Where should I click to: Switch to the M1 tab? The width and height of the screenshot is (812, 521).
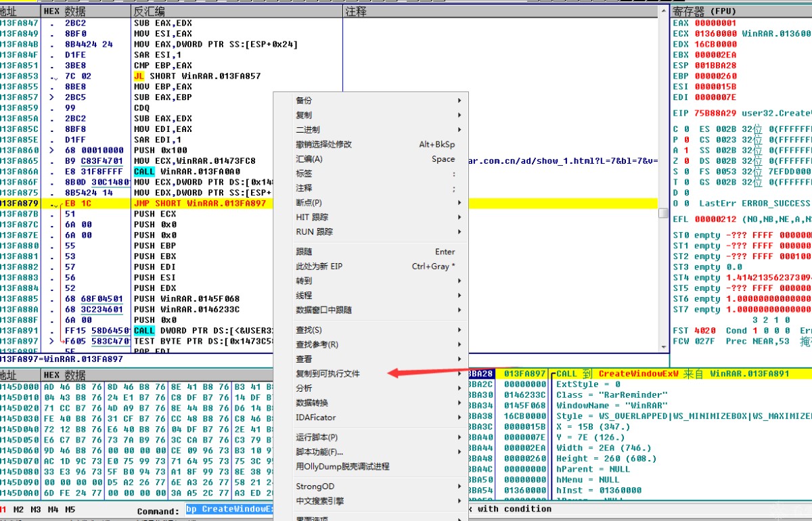coord(3,510)
